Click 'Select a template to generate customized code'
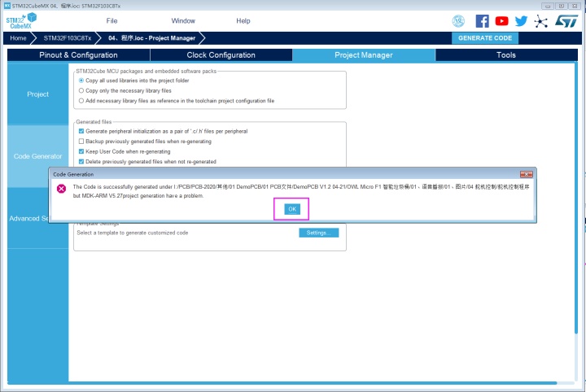 point(133,233)
